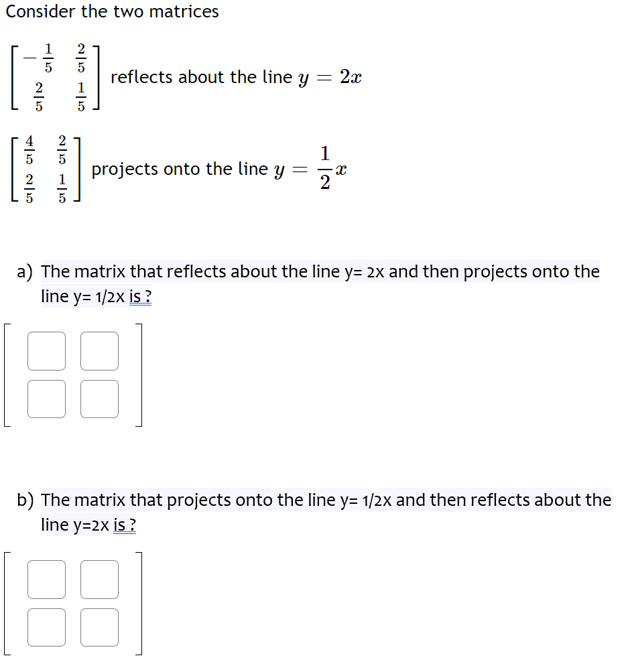622x672 pixels.
Task: Click the bottom-right answer box in part b
Action: 99,627
